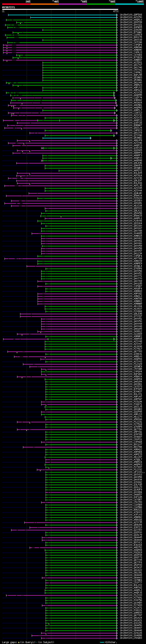
Task: Click the UniRef100_A9RFL7 label
Action: pyautogui.click(x=131, y=110)
